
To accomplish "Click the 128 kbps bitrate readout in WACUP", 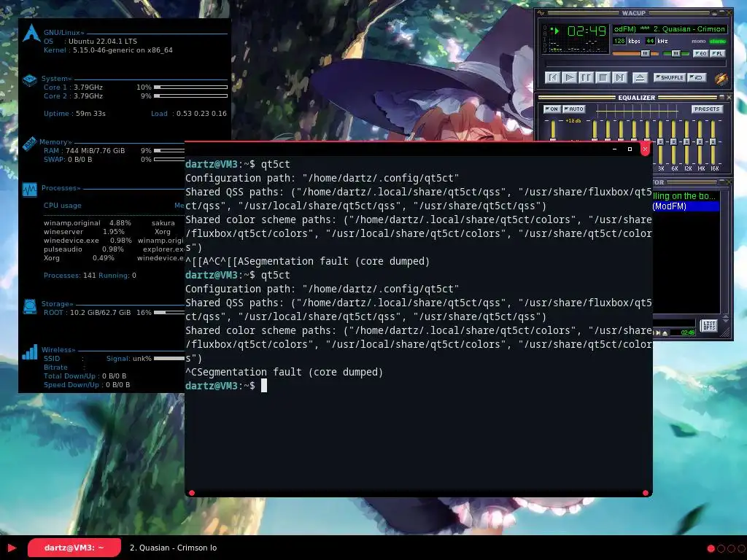I will (619, 41).
